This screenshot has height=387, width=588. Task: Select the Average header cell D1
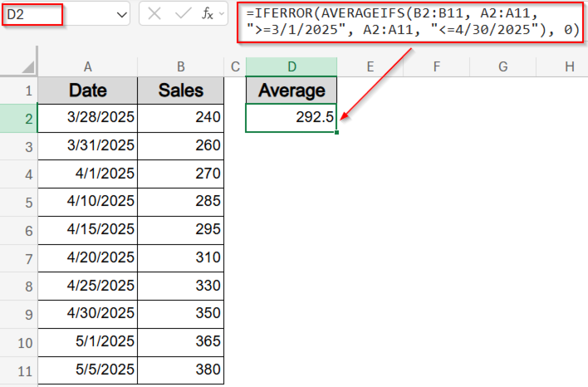[x=292, y=90]
